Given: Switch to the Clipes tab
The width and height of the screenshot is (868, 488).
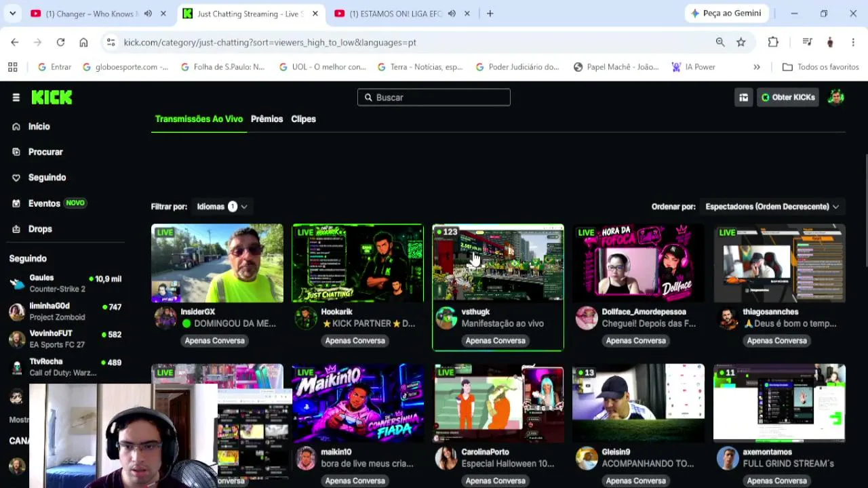Looking at the screenshot, I should point(303,119).
